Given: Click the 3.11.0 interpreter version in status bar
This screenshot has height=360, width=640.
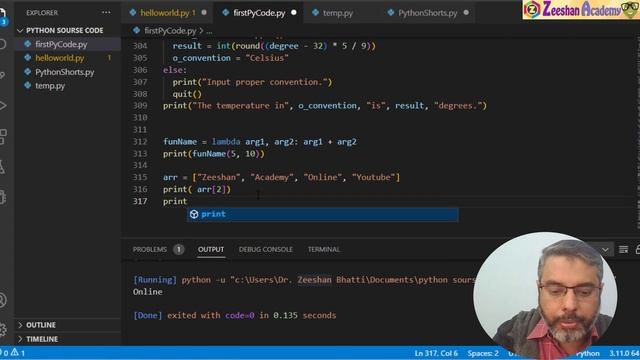Looking at the screenshot, I should point(624,353).
